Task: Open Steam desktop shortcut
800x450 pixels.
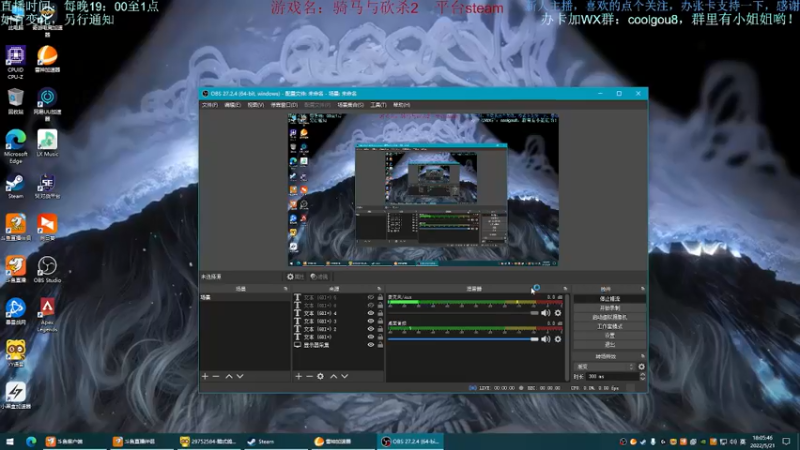Action: [x=15, y=186]
